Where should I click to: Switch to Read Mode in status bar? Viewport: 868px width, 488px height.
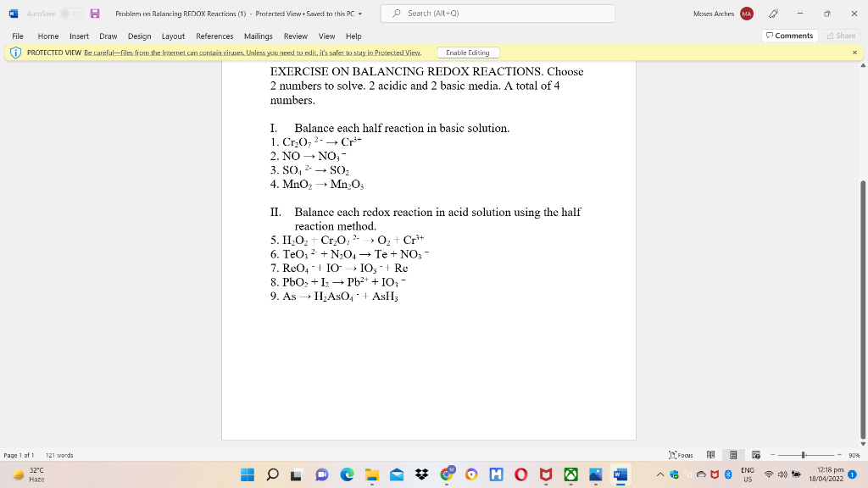click(x=712, y=455)
